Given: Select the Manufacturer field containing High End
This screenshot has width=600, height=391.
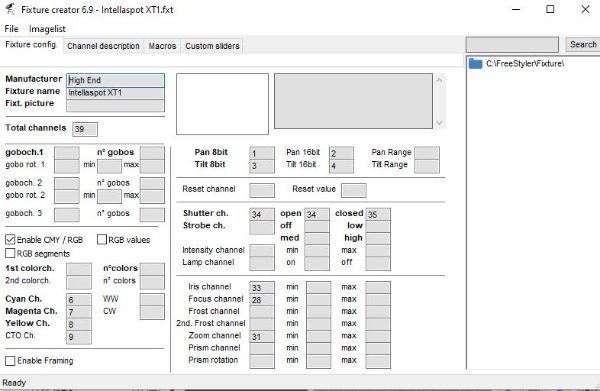Looking at the screenshot, I should pos(115,80).
